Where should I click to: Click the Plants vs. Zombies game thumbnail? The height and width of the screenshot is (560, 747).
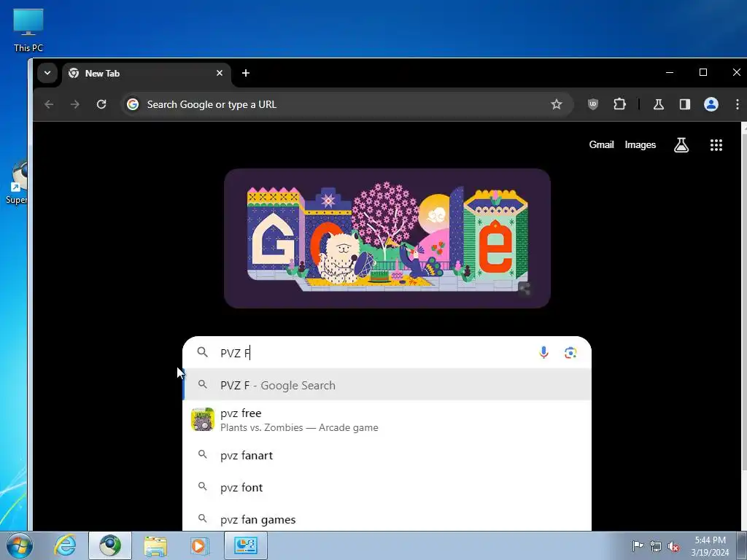tap(203, 419)
